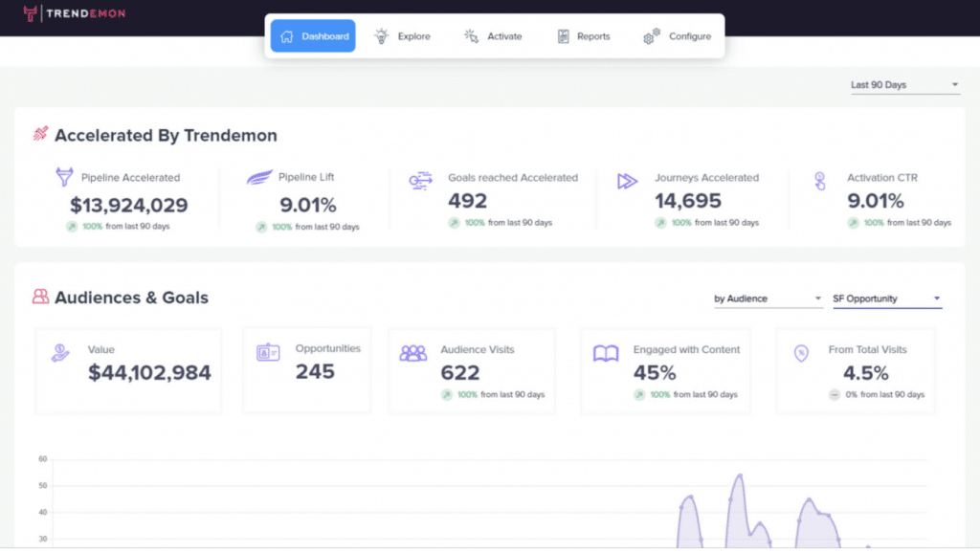Select the Configure tab
This screenshot has width=980, height=552.
(677, 36)
